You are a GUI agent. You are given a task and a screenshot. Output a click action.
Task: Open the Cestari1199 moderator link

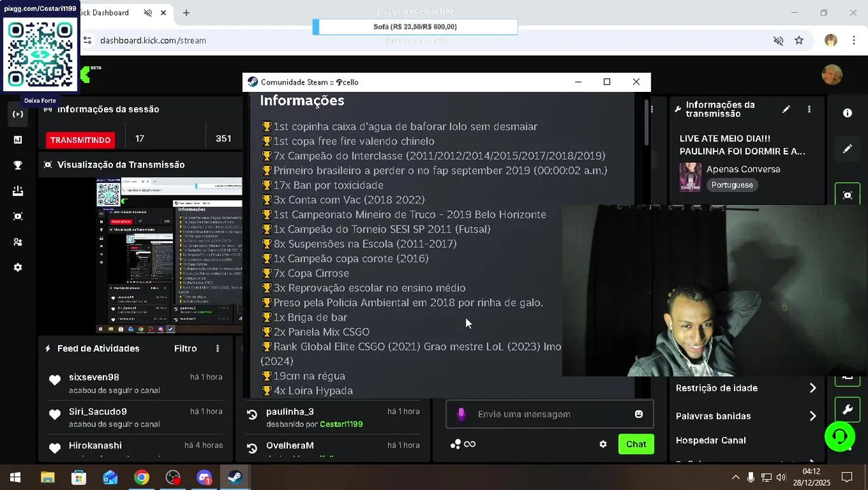point(341,424)
